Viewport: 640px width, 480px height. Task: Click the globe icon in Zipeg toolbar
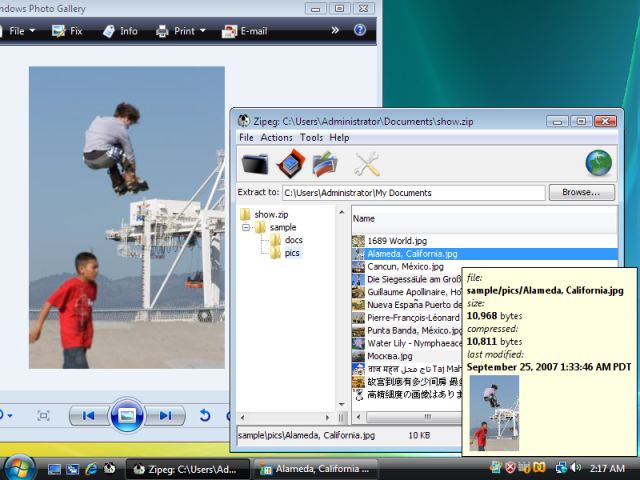tap(598, 163)
